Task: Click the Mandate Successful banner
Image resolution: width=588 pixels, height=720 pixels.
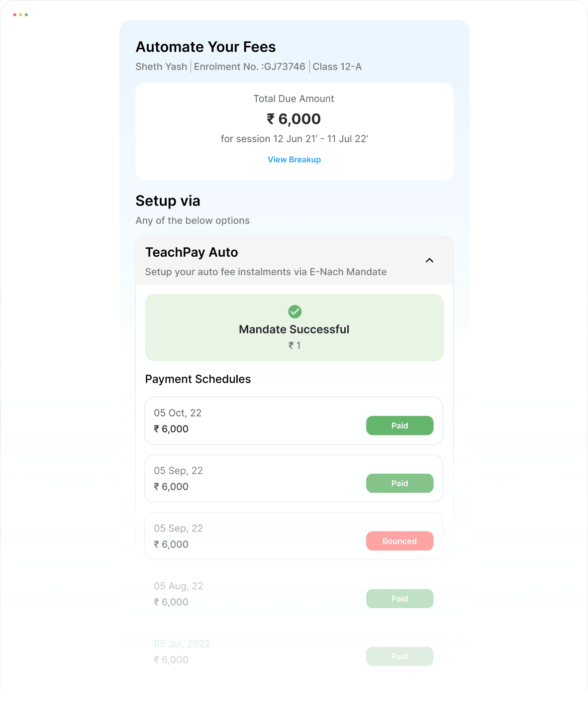Action: (294, 327)
